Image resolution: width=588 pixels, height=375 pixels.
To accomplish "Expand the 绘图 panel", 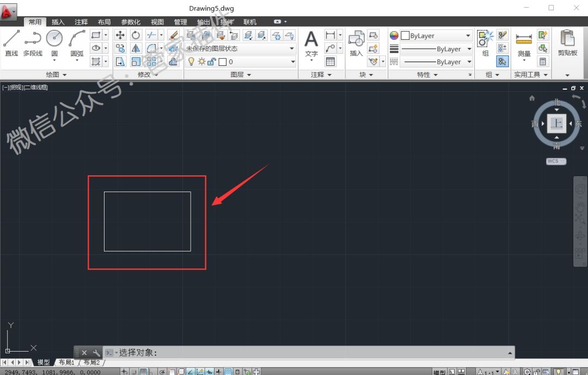I will [56, 75].
